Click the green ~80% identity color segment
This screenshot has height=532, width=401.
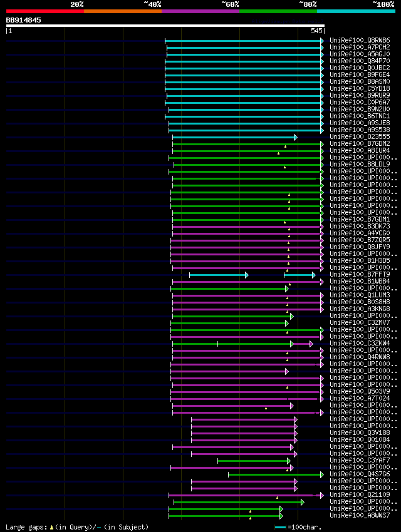278,11
